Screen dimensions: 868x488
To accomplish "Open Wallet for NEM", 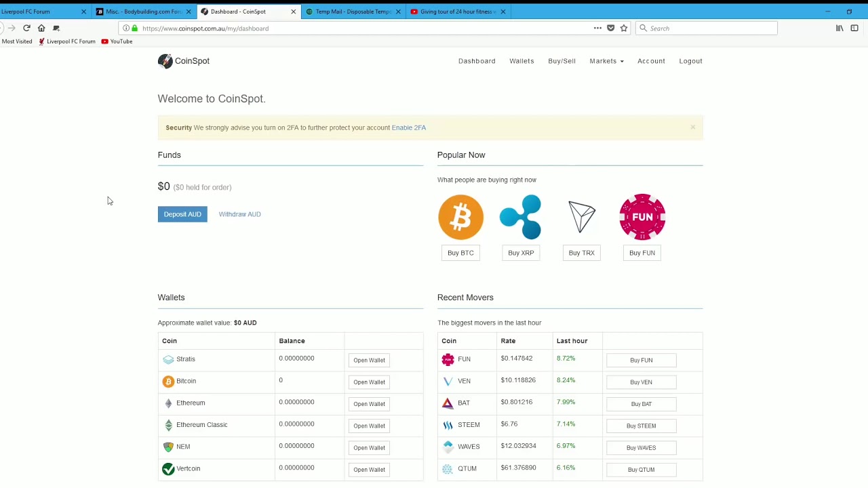I will [369, 447].
